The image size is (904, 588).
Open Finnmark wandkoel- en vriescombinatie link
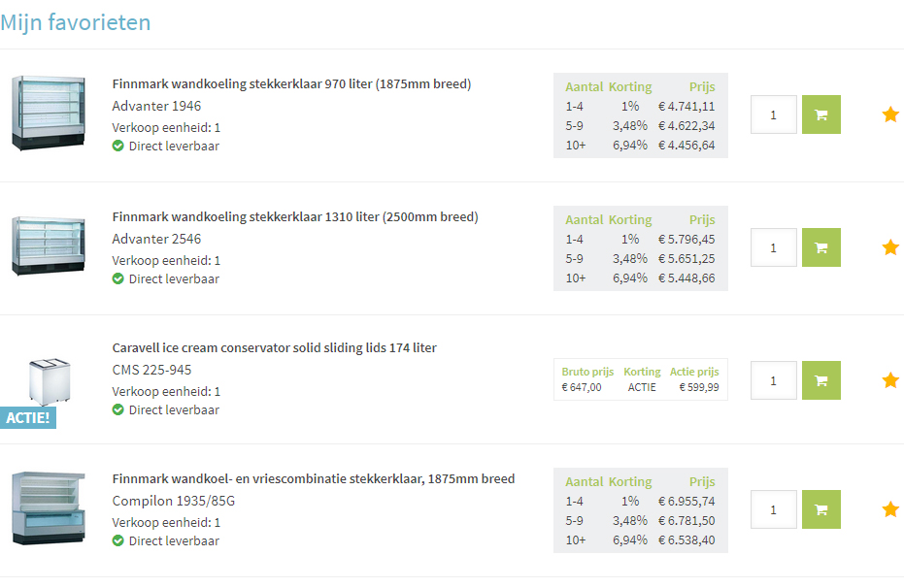point(314,478)
